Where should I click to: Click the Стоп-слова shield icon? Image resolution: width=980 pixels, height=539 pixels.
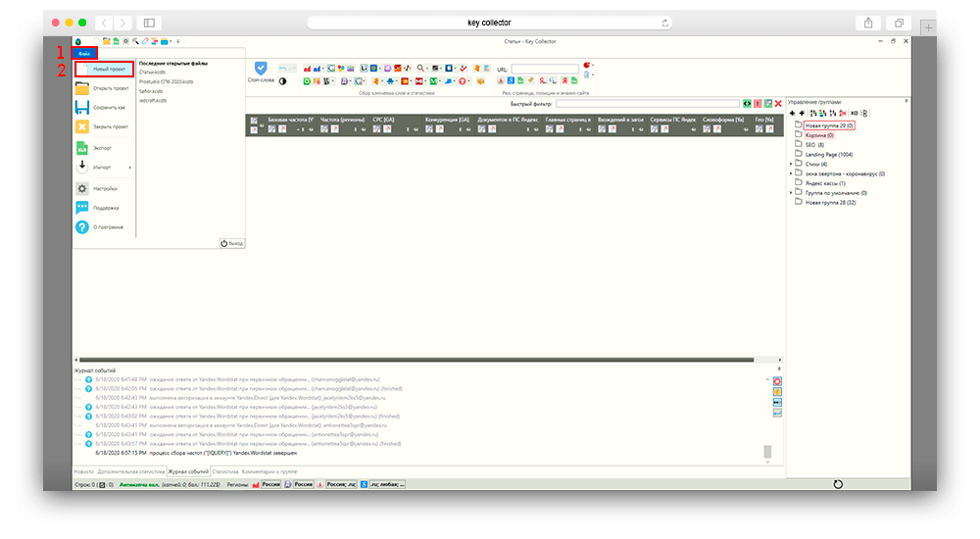coord(261,69)
